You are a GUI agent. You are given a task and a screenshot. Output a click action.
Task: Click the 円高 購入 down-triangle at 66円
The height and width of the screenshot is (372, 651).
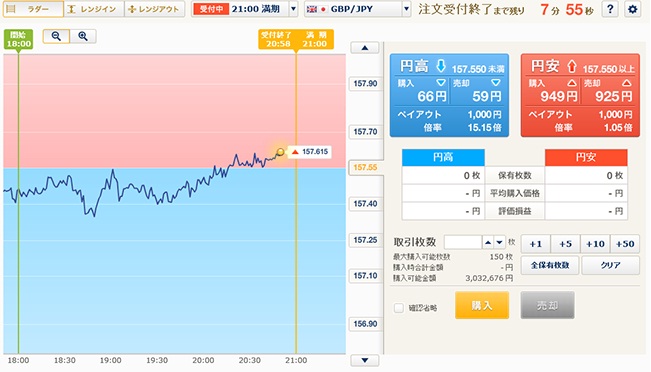pyautogui.click(x=441, y=83)
